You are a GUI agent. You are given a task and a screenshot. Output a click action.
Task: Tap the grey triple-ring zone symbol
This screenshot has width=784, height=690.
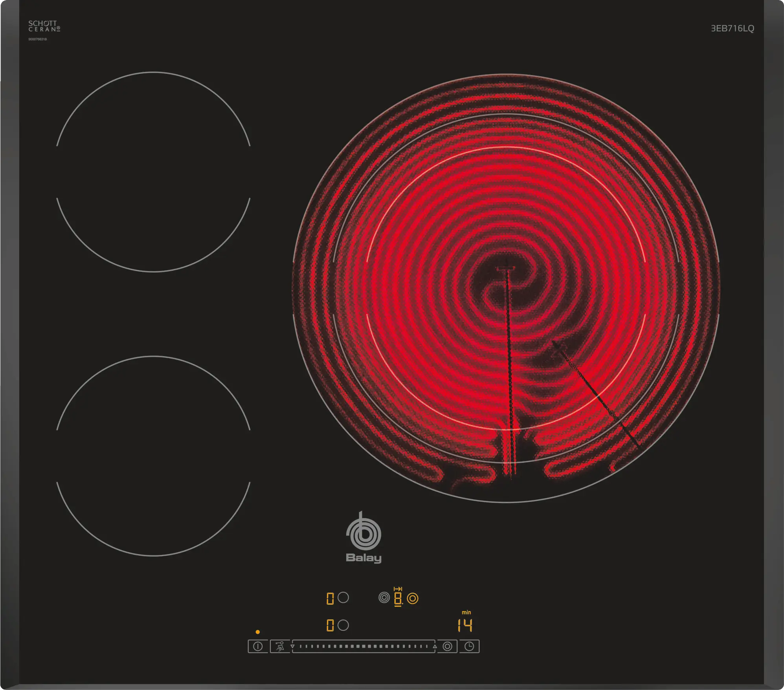[384, 597]
